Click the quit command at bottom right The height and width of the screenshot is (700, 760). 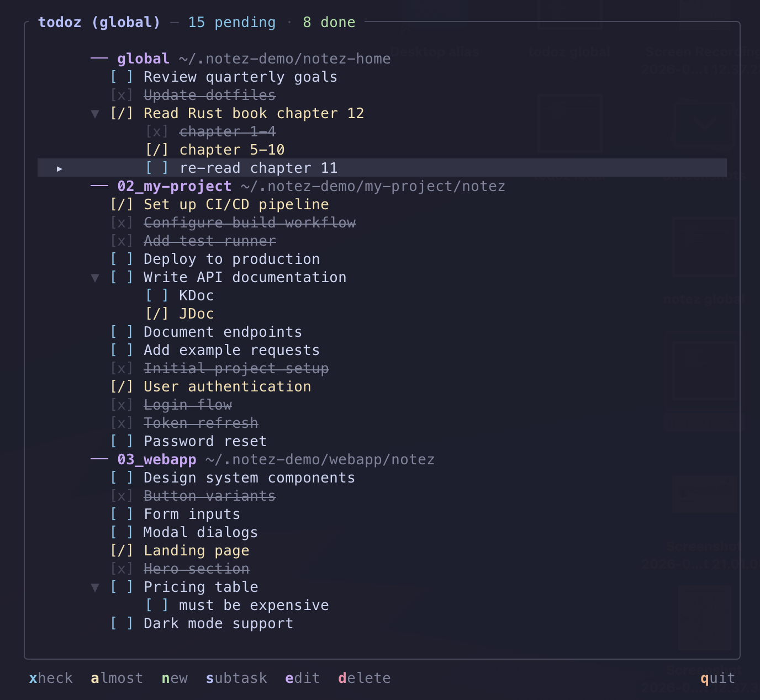717,678
